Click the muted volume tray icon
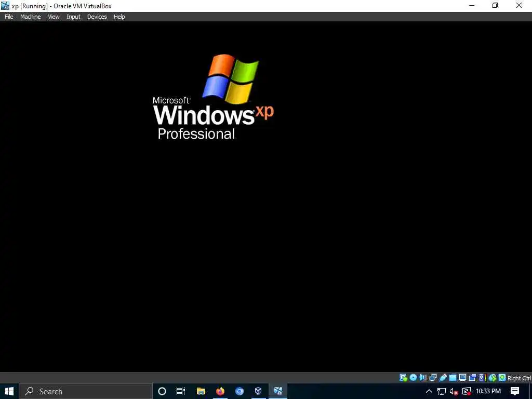Image resolution: width=532 pixels, height=399 pixels. (454, 392)
